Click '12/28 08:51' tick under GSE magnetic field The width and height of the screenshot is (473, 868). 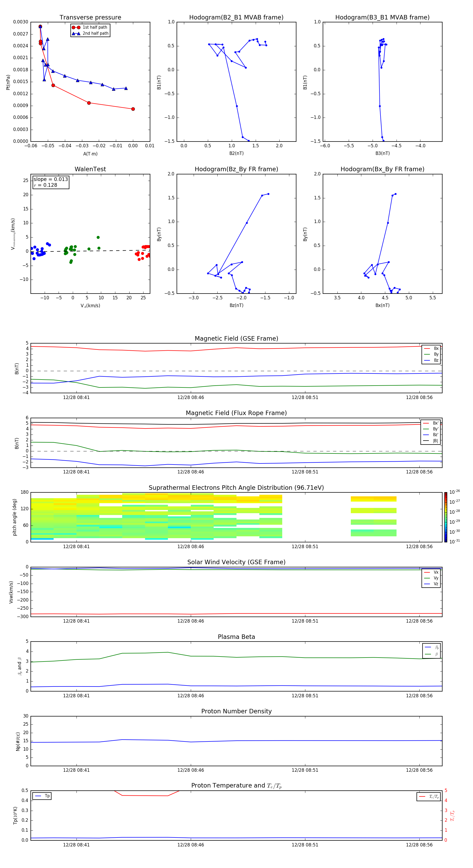(305, 397)
